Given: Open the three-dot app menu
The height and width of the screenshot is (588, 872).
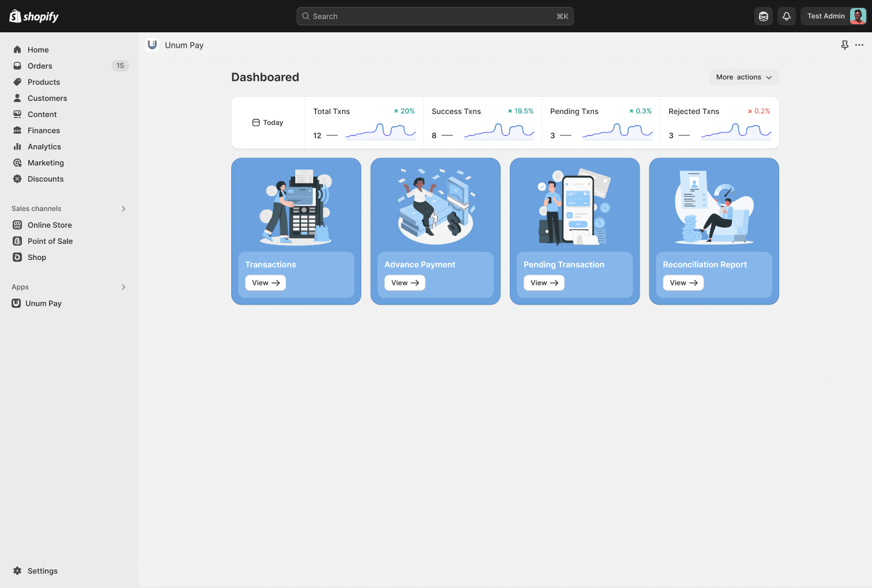Looking at the screenshot, I should tap(859, 45).
